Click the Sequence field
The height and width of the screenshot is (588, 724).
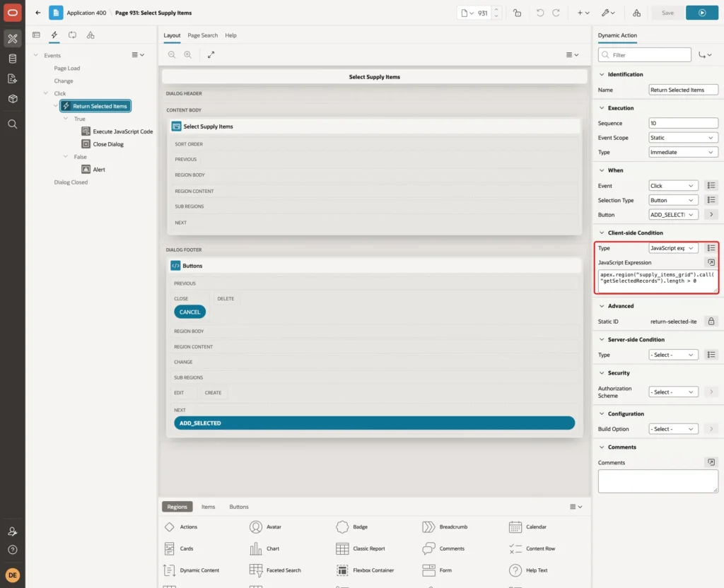tap(683, 123)
